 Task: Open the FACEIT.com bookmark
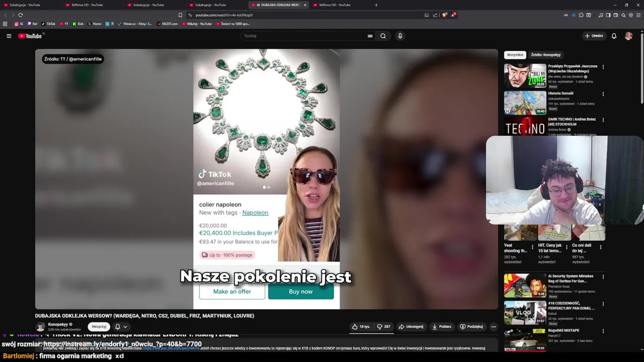coord(167,24)
